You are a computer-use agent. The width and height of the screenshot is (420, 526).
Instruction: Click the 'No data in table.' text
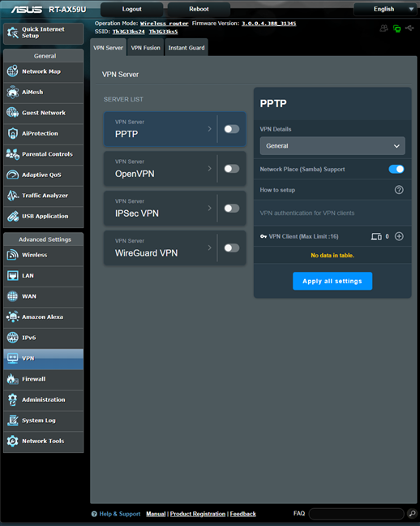tap(332, 255)
